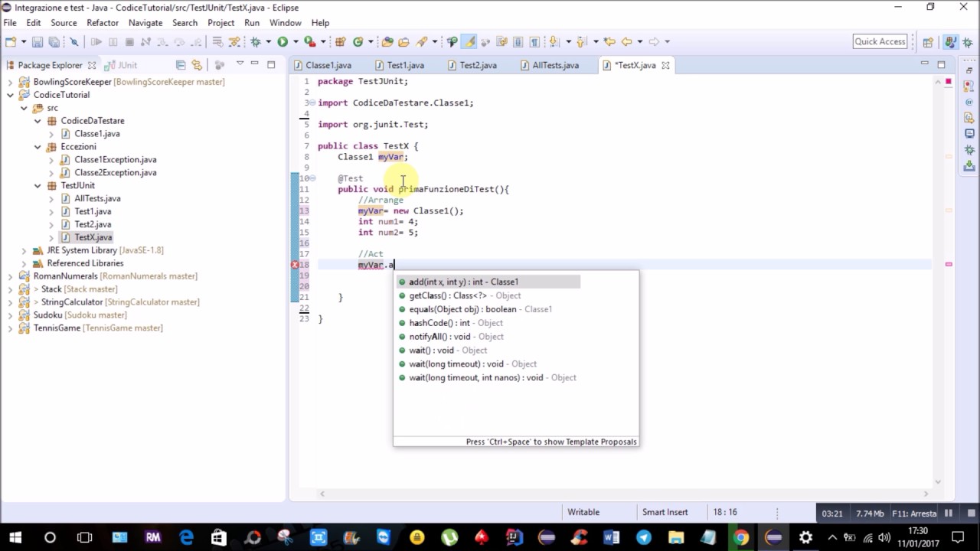Collapse the CodiceTutorial project node
Screen dimensions: 980x551
click(x=10, y=95)
